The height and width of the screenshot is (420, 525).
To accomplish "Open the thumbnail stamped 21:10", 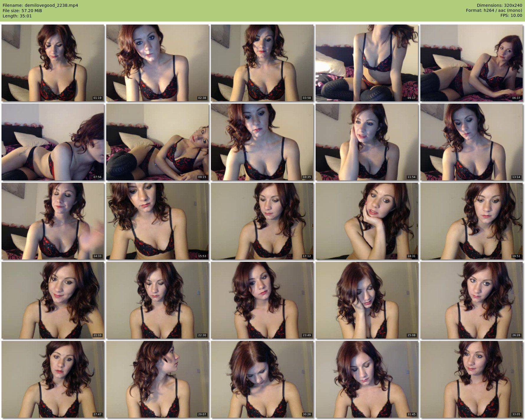I will pyautogui.click(x=53, y=300).
